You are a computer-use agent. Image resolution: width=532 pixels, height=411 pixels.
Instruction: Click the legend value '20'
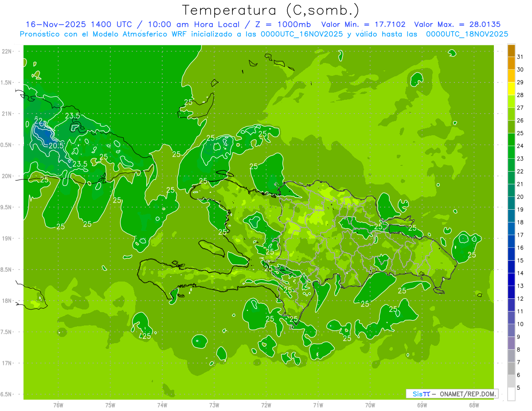520,197
